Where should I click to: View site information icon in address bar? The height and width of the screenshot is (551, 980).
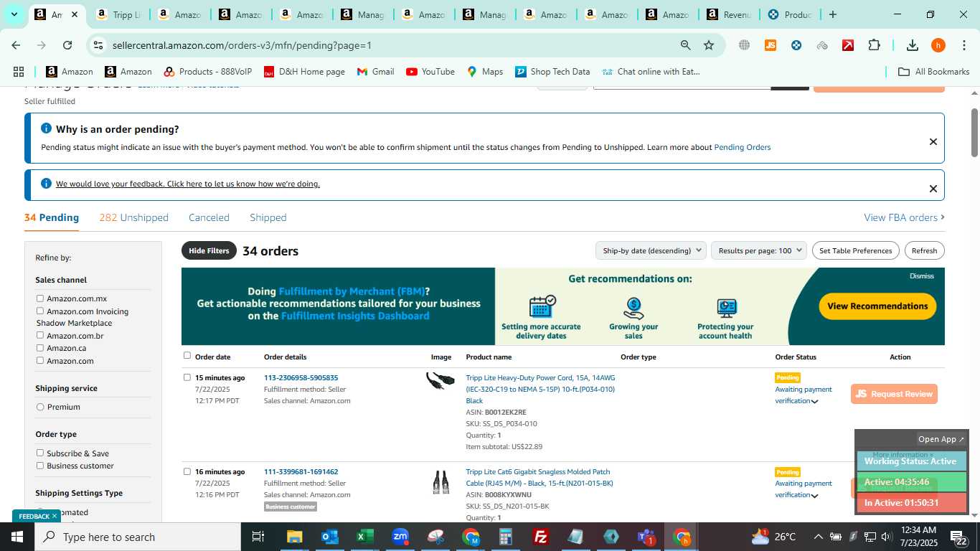(x=98, y=45)
